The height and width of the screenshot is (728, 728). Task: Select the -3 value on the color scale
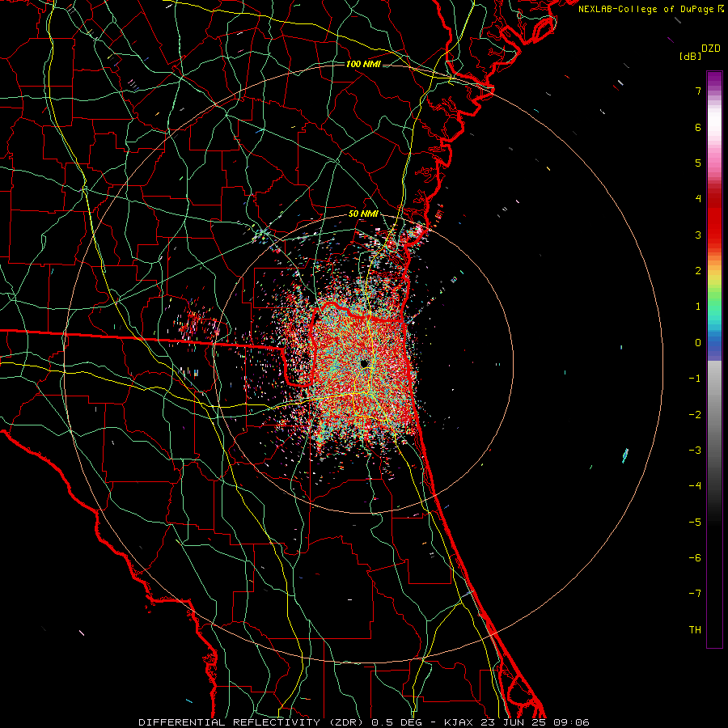(x=695, y=450)
